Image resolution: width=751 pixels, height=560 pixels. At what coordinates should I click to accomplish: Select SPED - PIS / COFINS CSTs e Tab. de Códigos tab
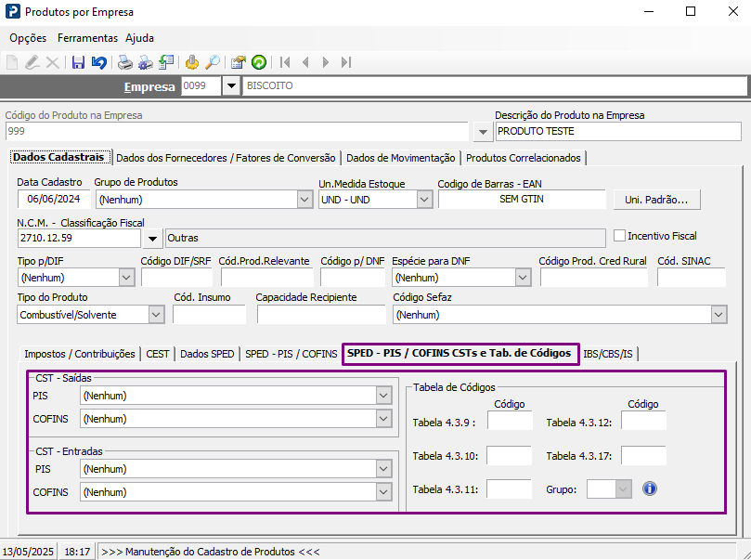(x=460, y=353)
